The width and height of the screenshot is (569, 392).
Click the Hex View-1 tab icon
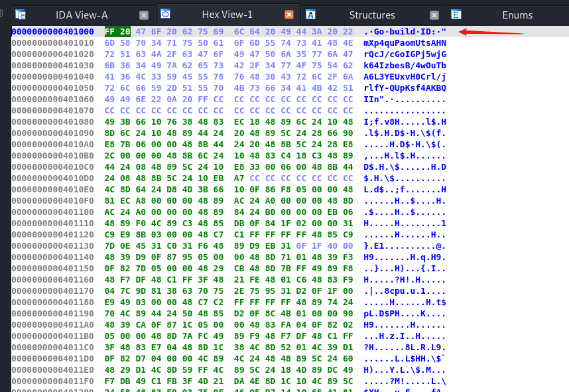165,15
